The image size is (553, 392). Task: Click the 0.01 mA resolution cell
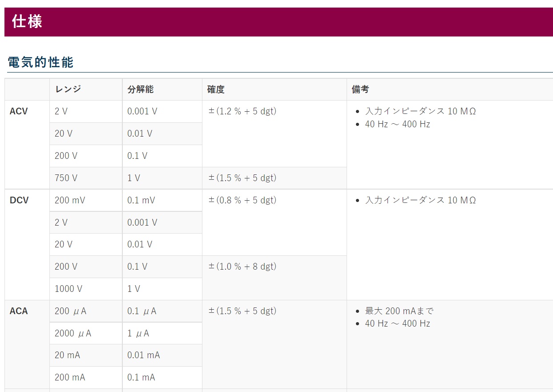(x=143, y=355)
